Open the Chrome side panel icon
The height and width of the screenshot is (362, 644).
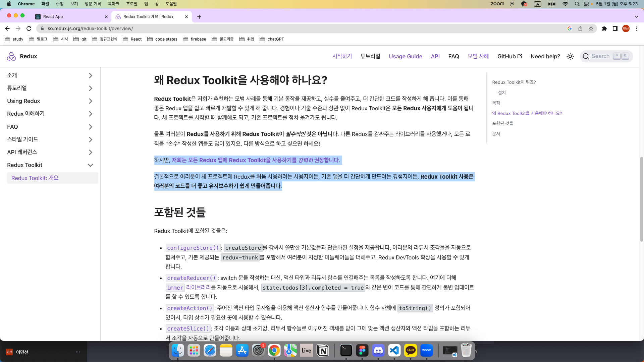pyautogui.click(x=615, y=28)
